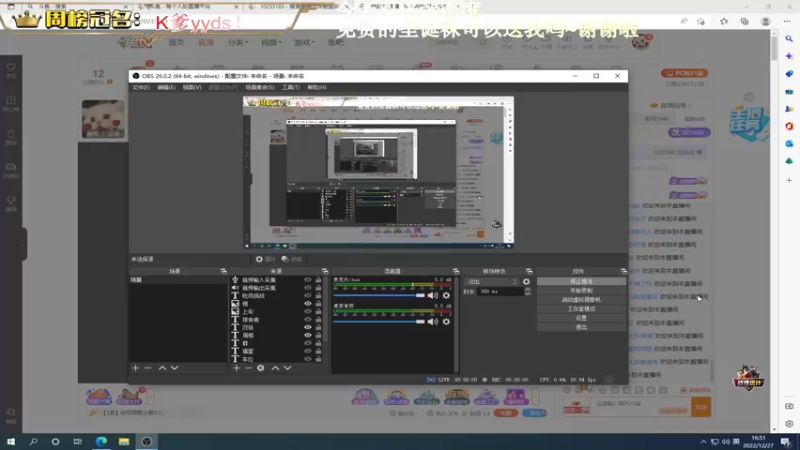Click 启动虚拟摄像机 virtual camera button
This screenshot has height=450, width=800.
(581, 300)
